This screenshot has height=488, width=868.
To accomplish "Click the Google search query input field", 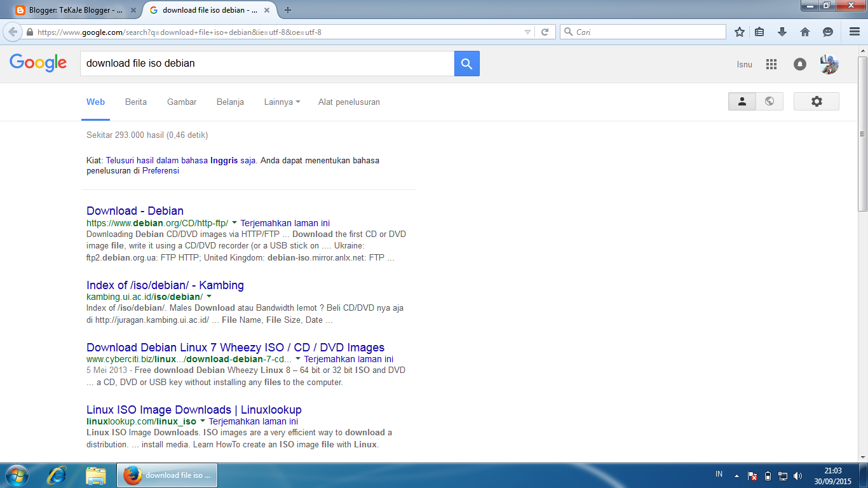I will click(x=267, y=64).
